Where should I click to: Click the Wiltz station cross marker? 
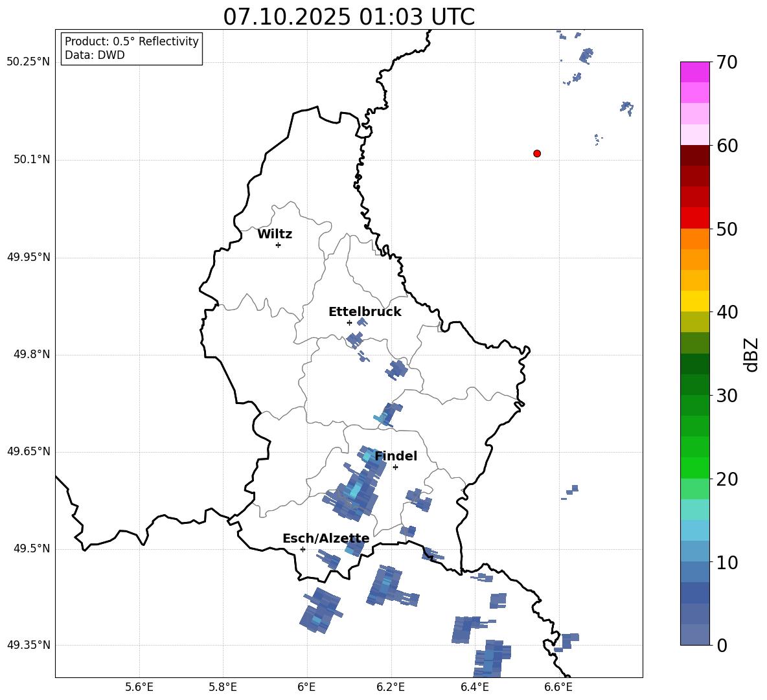279,245
